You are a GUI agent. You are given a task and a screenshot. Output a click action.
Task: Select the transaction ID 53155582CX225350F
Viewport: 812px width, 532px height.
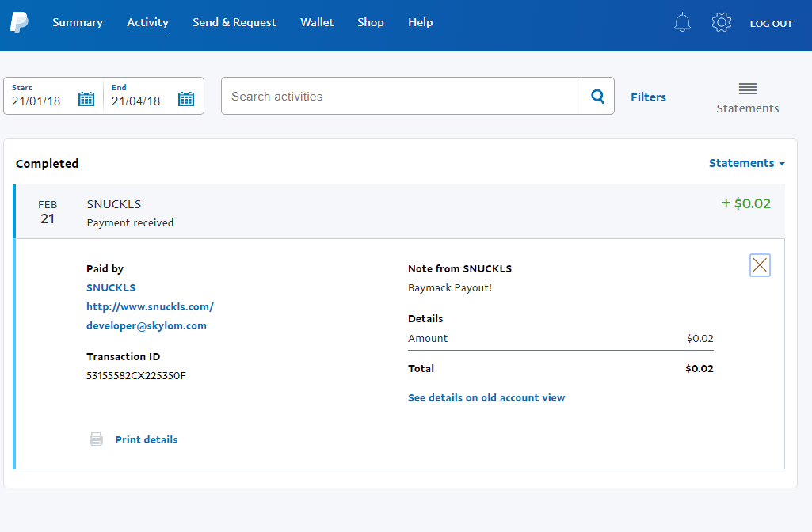pyautogui.click(x=136, y=376)
